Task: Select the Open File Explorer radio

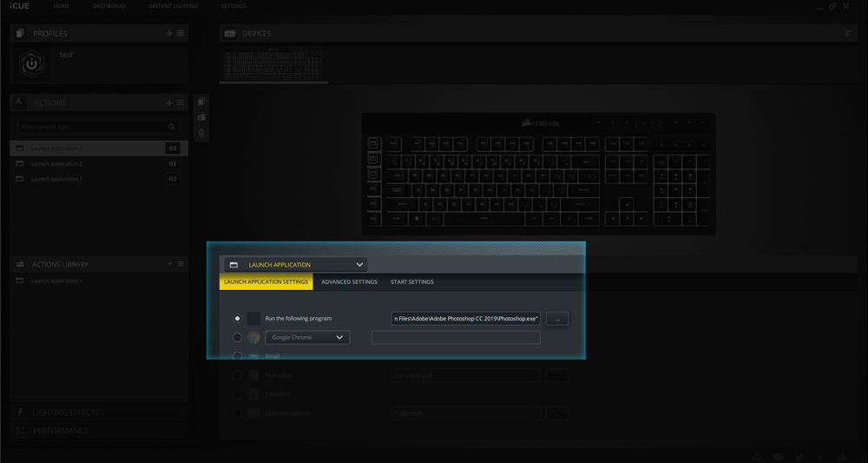Action: pyautogui.click(x=238, y=413)
